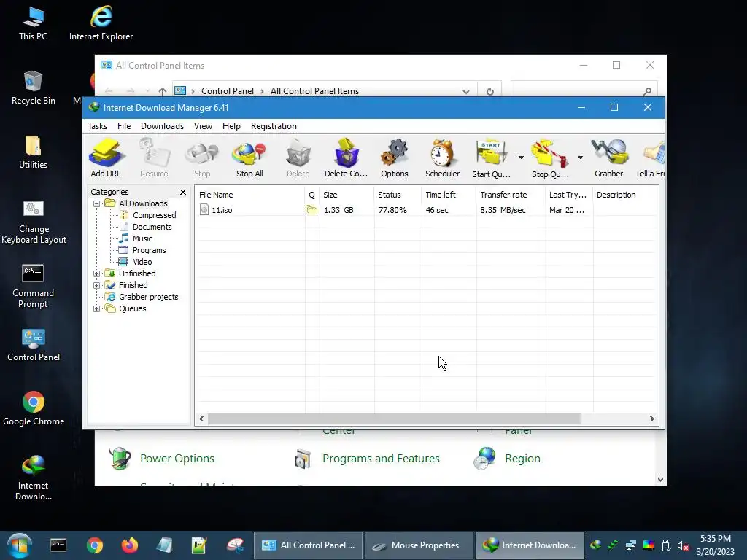
Task: Open Recycle Bin desktop icon
Action: (x=34, y=87)
